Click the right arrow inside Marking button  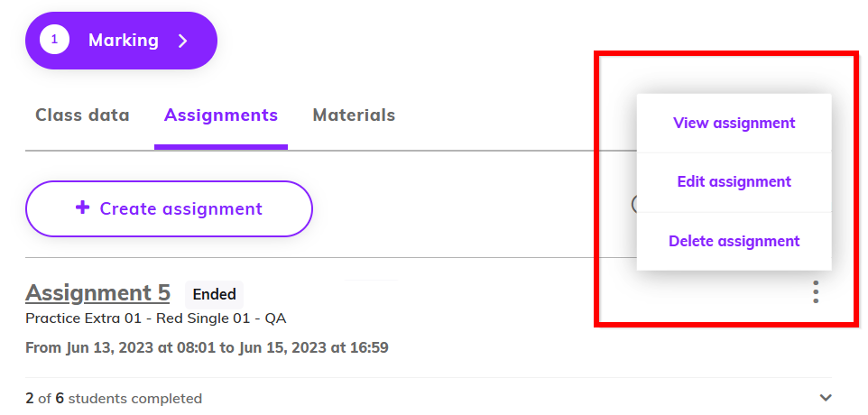(182, 41)
